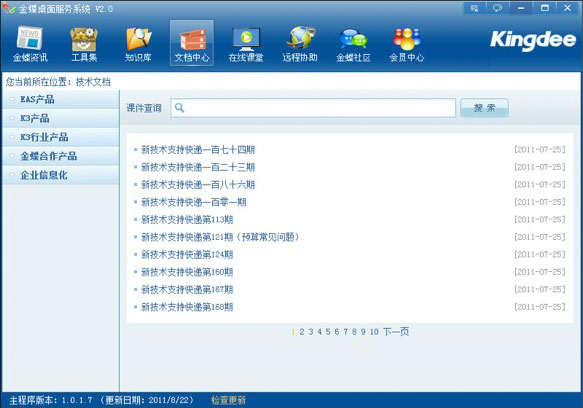583x408 pixels.
Task: Open the 在线课堂 online classroom icon
Action: 246,44
